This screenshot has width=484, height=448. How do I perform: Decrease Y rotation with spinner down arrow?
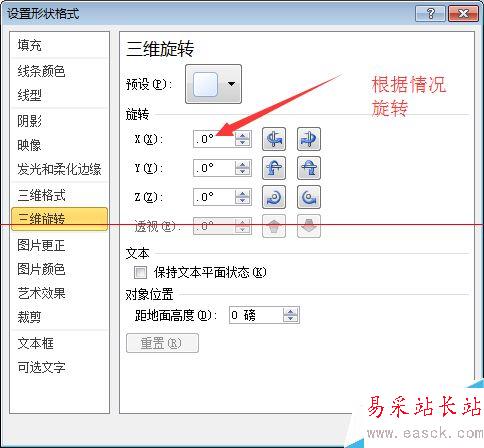point(243,172)
